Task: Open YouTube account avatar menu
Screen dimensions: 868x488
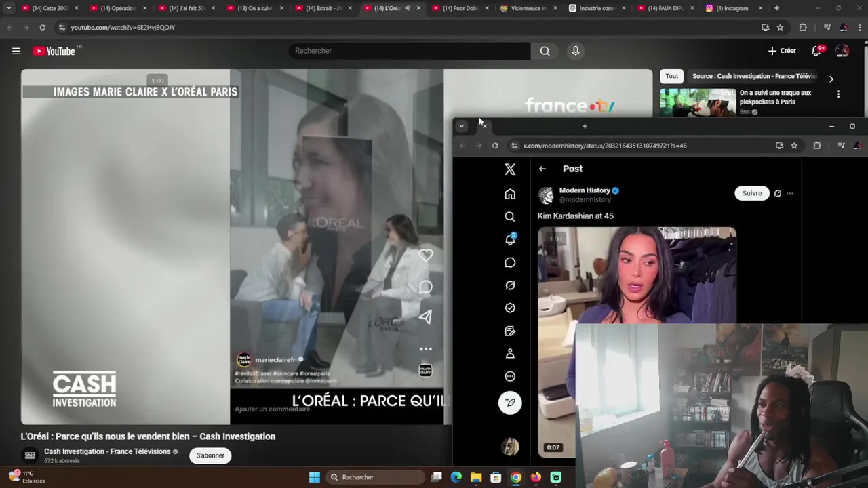Action: point(842,51)
